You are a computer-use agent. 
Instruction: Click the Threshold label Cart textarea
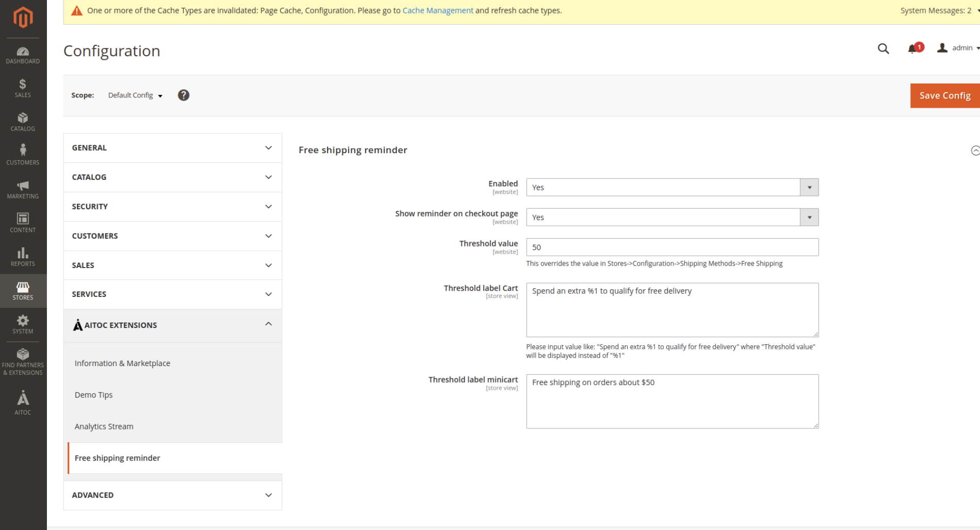[672, 310]
